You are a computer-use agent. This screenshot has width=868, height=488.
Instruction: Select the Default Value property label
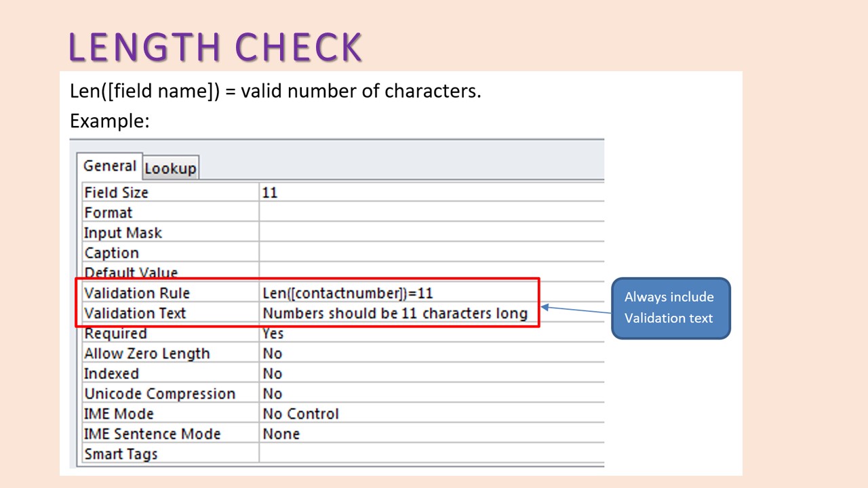click(131, 273)
